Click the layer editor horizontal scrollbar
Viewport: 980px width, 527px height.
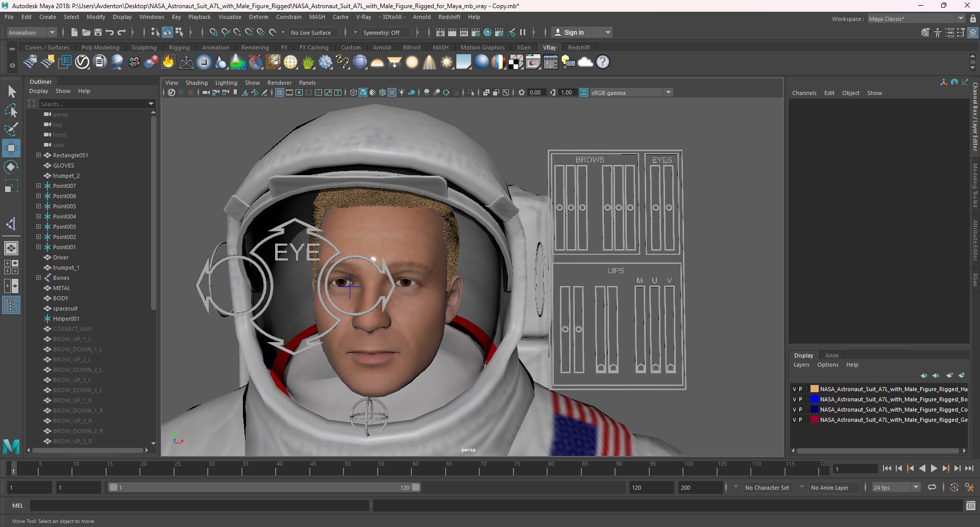click(x=878, y=450)
